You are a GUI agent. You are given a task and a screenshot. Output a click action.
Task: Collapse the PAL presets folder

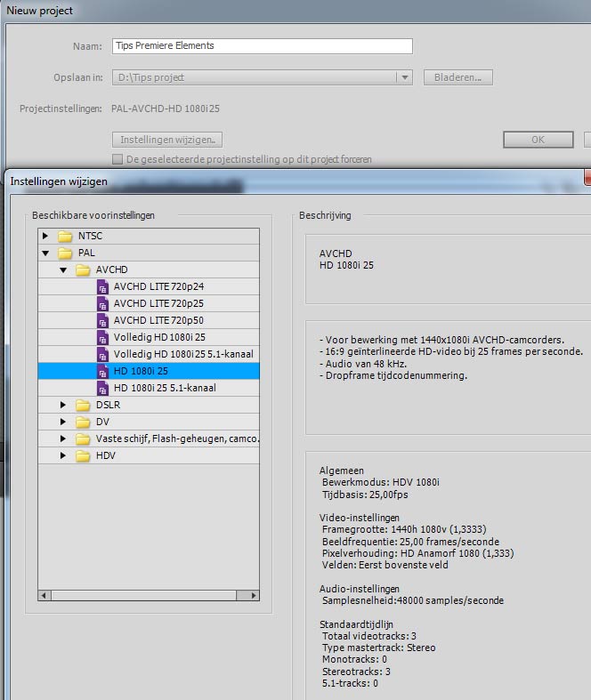coord(45,253)
